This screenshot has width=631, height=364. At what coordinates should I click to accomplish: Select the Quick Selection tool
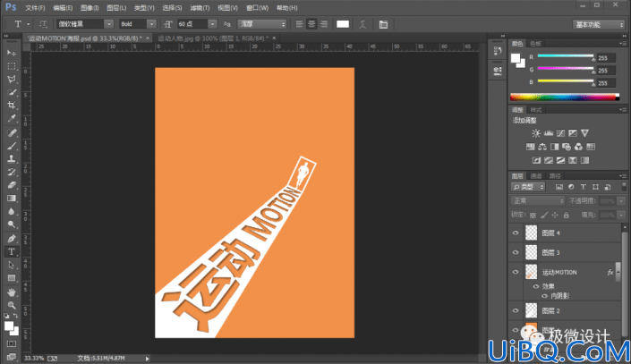tap(12, 92)
